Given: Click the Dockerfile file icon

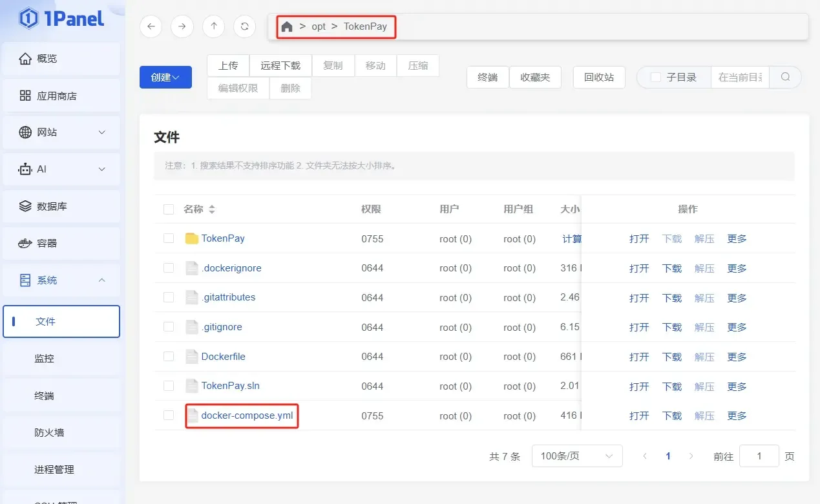Looking at the screenshot, I should pos(191,357).
